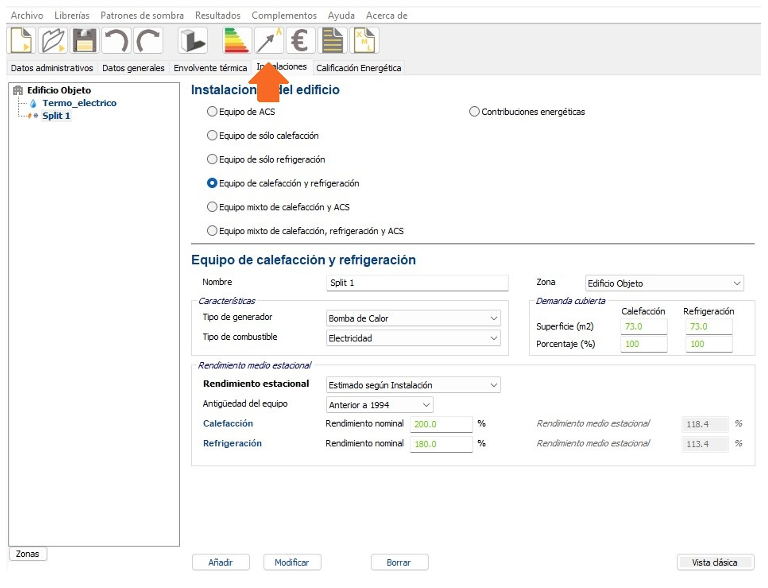
Task: Click the redo arrow icon
Action: point(148,40)
